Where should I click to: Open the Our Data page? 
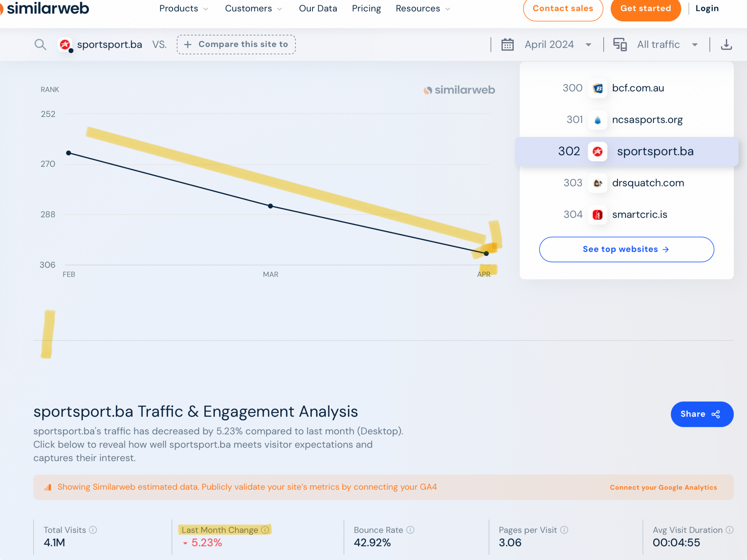[x=318, y=8]
